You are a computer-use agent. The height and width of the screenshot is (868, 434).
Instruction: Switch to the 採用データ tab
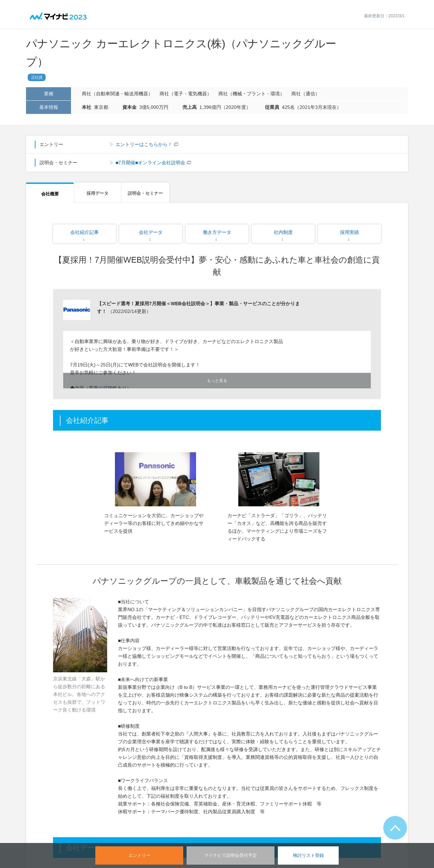point(97,193)
